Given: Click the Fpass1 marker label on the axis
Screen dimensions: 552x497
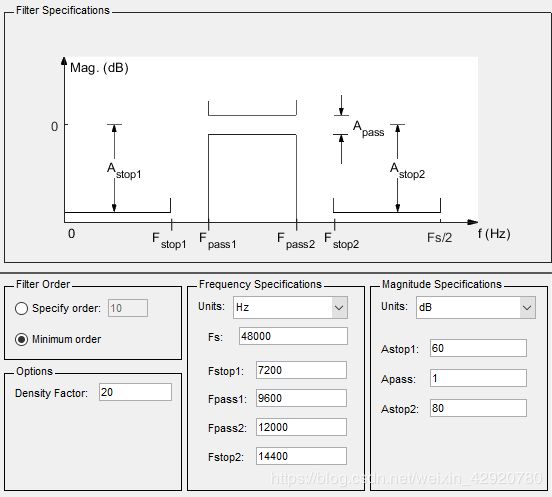Looking at the screenshot, I should [218, 240].
